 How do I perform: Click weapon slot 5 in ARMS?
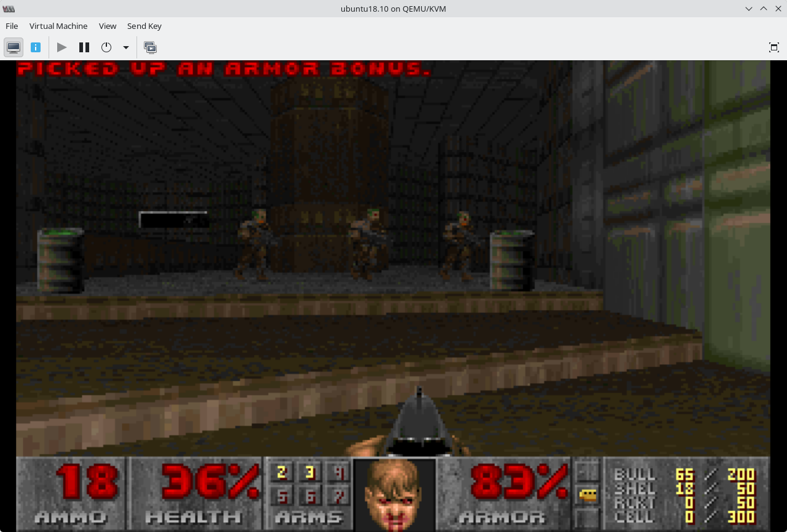(282, 496)
